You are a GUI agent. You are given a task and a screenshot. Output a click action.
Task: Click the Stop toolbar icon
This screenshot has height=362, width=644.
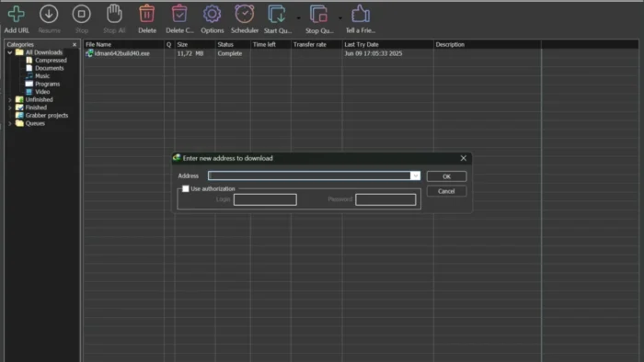[x=81, y=15]
